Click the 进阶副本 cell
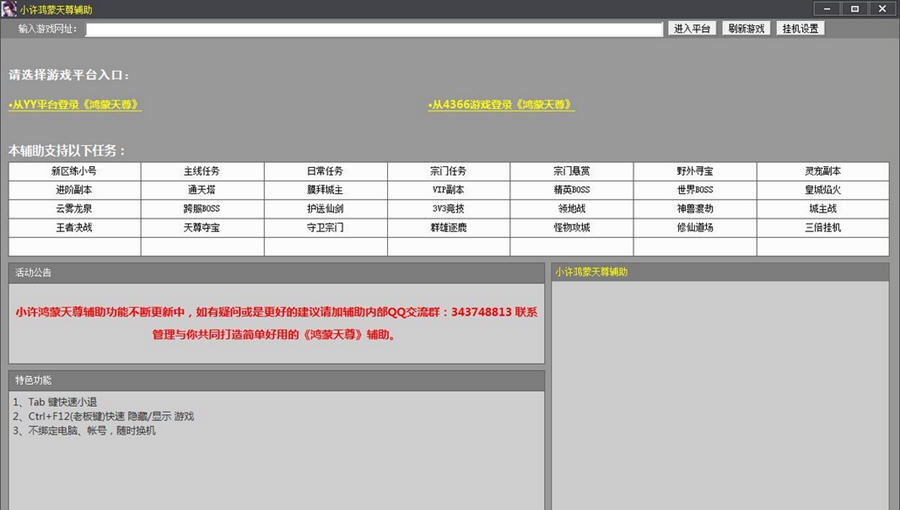 pos(75,190)
